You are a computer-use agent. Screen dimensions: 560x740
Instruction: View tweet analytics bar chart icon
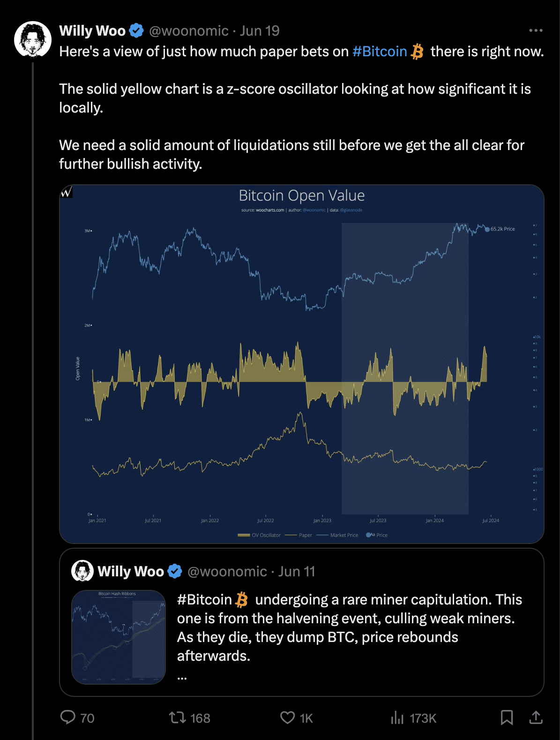coord(397,717)
